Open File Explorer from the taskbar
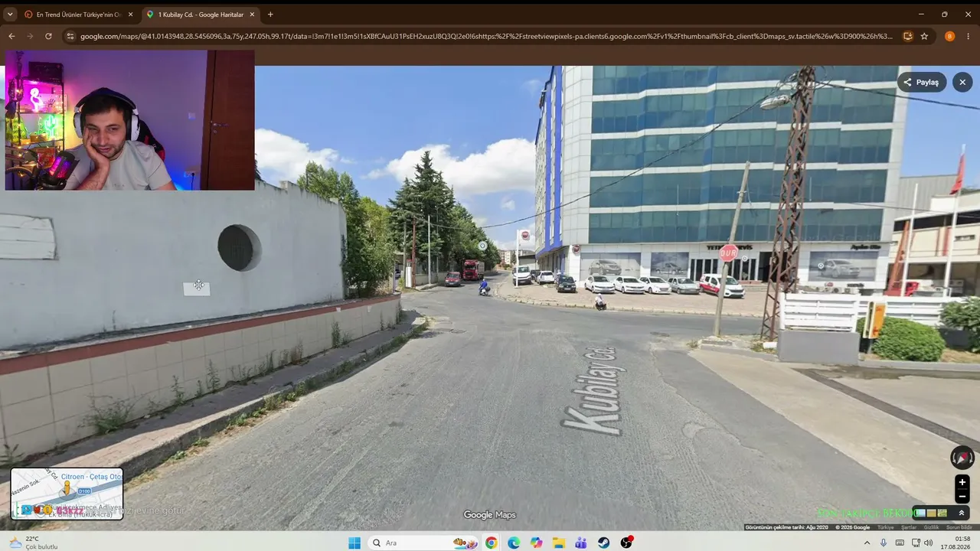The width and height of the screenshot is (980, 551). pyautogui.click(x=559, y=543)
